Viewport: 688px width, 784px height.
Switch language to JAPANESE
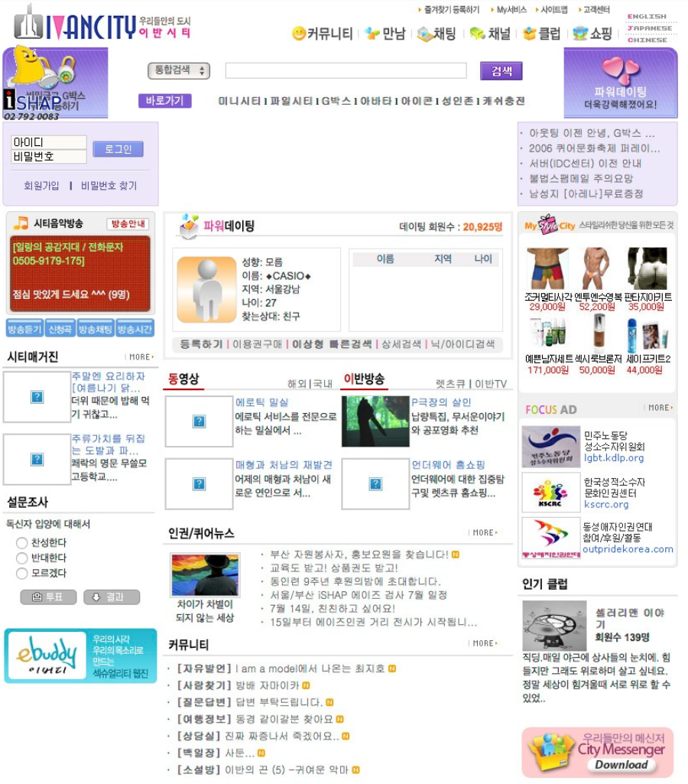tap(650, 28)
